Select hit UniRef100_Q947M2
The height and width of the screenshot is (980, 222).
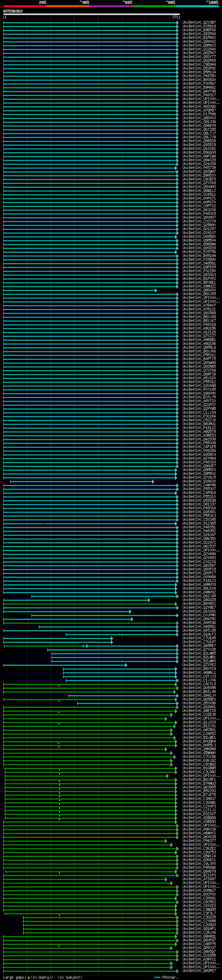pos(199,619)
